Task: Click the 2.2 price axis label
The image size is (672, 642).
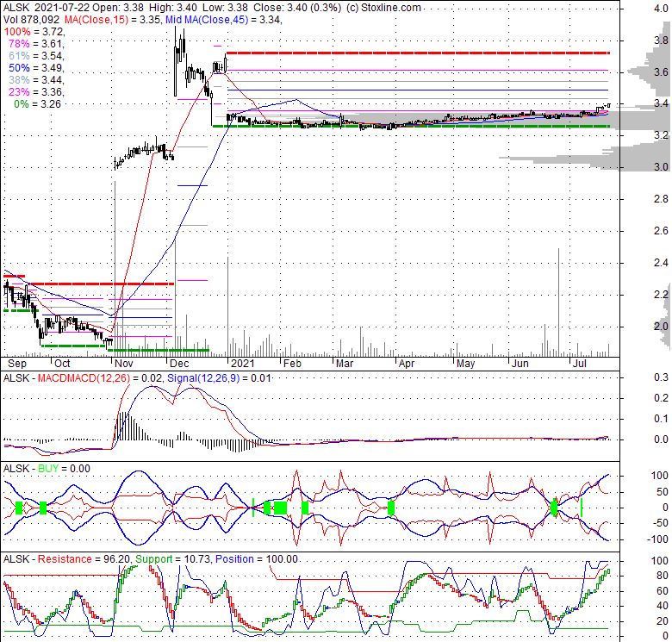Action: [662, 295]
